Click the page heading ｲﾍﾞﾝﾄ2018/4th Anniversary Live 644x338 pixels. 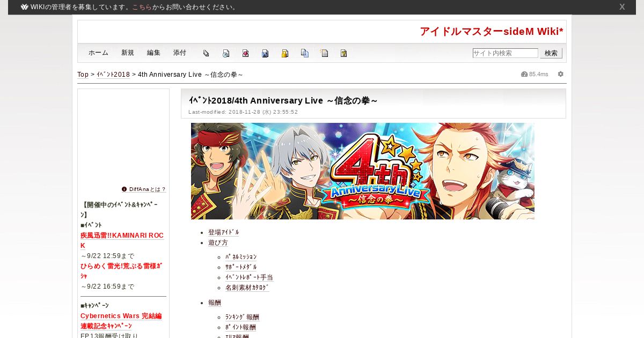(x=283, y=100)
